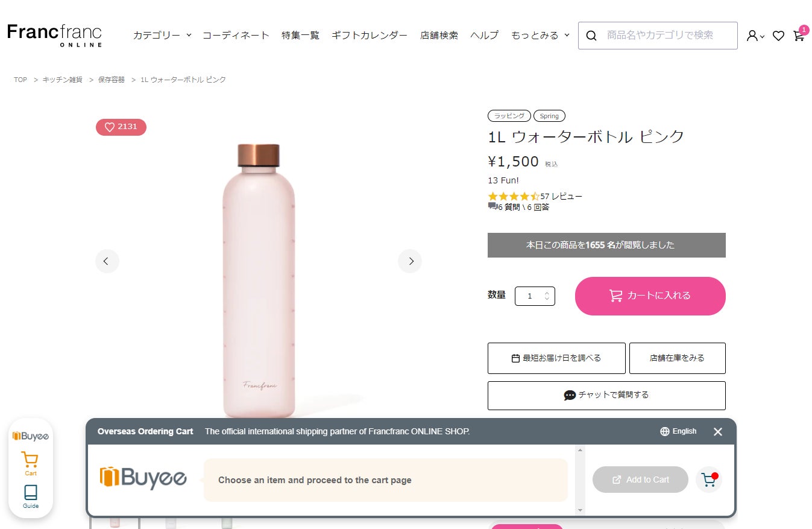Open the wishlist heart icon in header
This screenshot has width=812, height=529.
click(778, 36)
